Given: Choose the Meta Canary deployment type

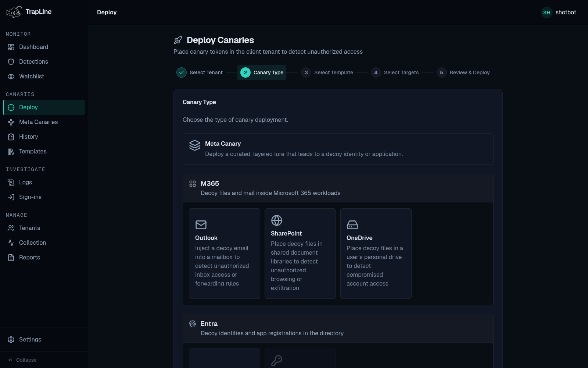Looking at the screenshot, I should [x=338, y=149].
